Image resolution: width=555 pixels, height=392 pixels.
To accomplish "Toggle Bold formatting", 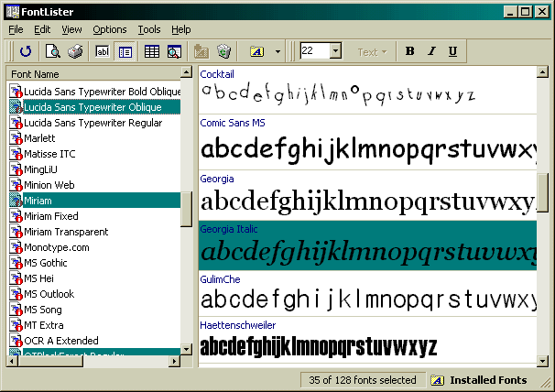I will point(410,51).
